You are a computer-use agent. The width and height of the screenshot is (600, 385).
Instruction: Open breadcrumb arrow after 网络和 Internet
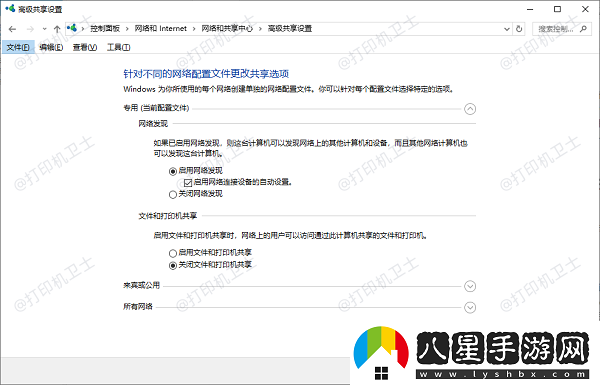click(x=194, y=29)
